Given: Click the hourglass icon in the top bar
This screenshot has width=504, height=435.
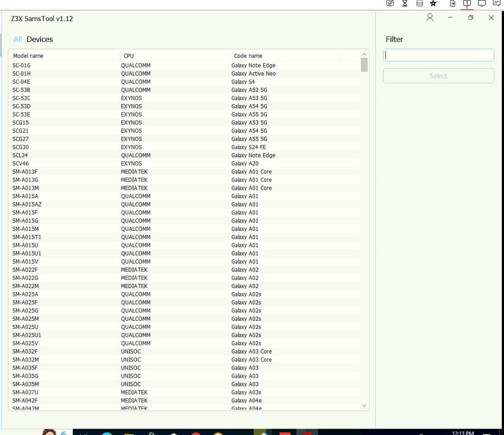Looking at the screenshot, I should pyautogui.click(x=405, y=4).
